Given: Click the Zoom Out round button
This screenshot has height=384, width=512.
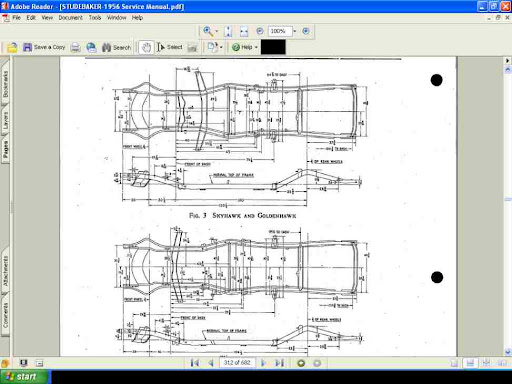Looking at the screenshot, I should click(260, 31).
